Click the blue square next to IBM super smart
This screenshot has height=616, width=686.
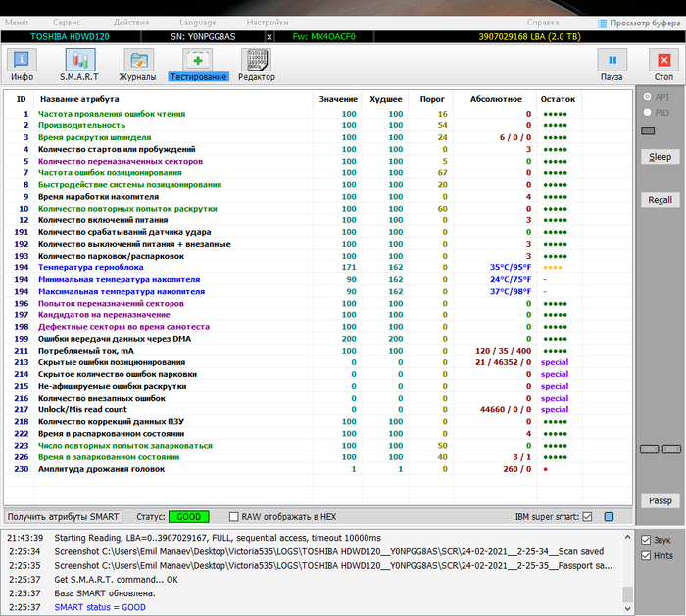[609, 516]
